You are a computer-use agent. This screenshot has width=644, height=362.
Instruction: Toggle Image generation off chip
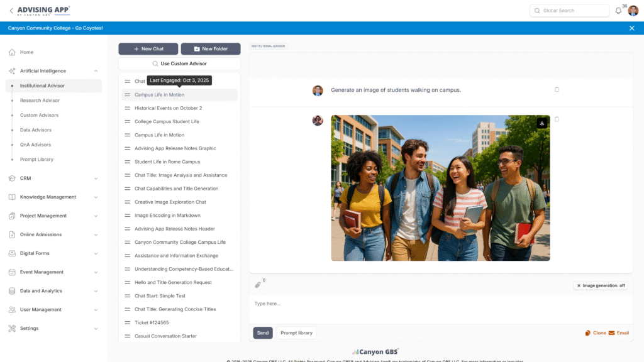coord(601,285)
